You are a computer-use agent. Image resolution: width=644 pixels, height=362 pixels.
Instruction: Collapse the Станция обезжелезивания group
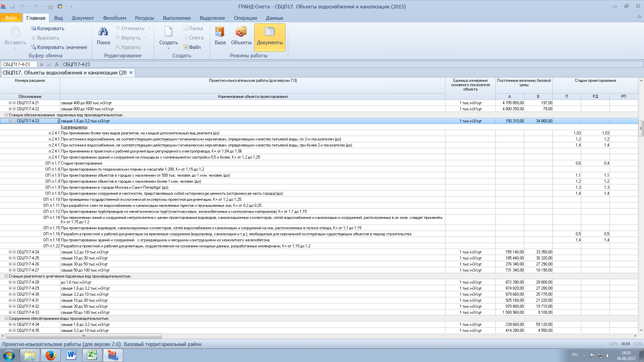[x=6, y=115]
